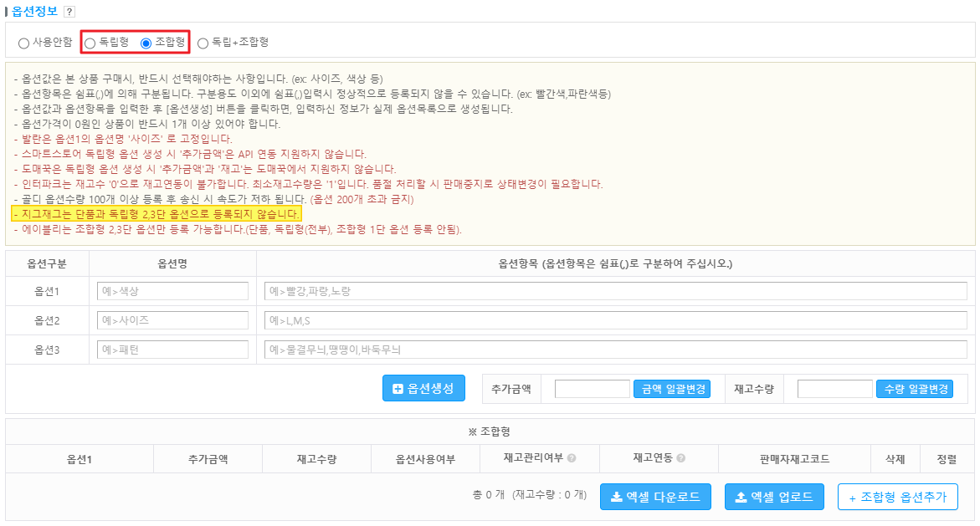Choose the 조합형 radio button
Screen dimensions: 980x526
146,43
